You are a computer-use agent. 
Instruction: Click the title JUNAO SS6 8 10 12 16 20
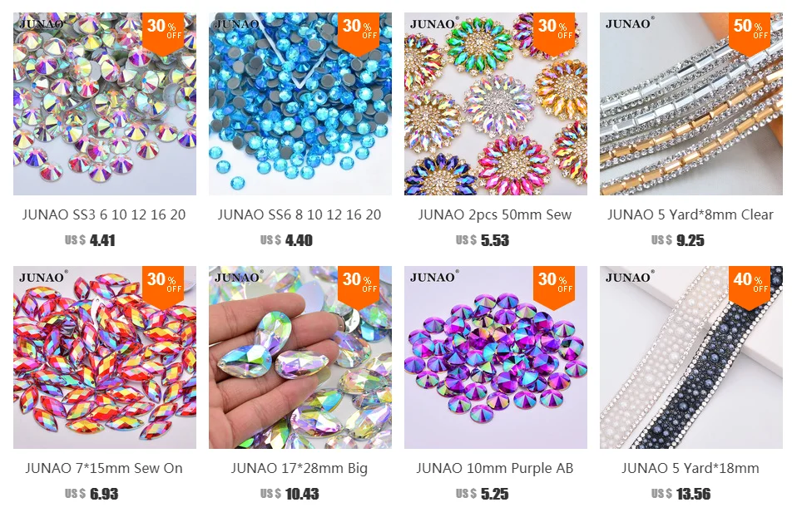tap(299, 214)
